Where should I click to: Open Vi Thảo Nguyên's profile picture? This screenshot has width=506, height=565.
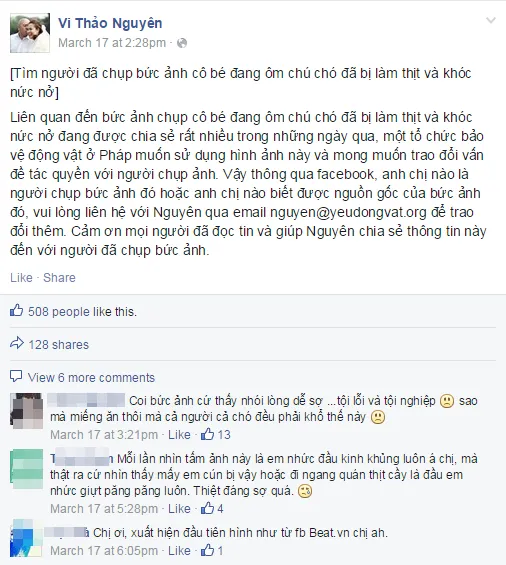(x=30, y=33)
